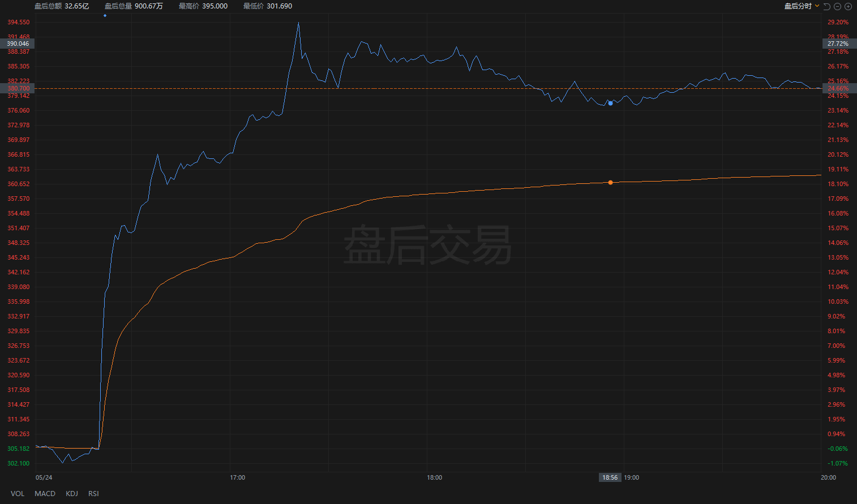The image size is (857, 504).
Task: Click the 390.046 crosshair price label
Action: 18,44
